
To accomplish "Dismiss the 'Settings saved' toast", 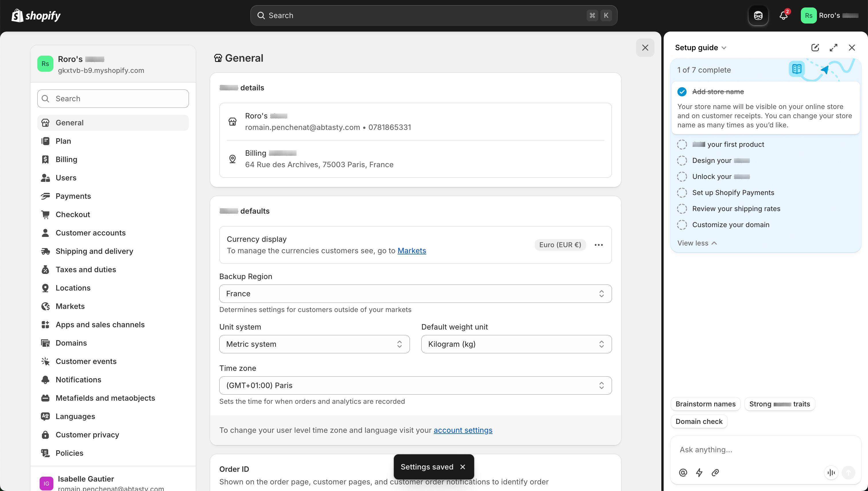I will tap(463, 467).
